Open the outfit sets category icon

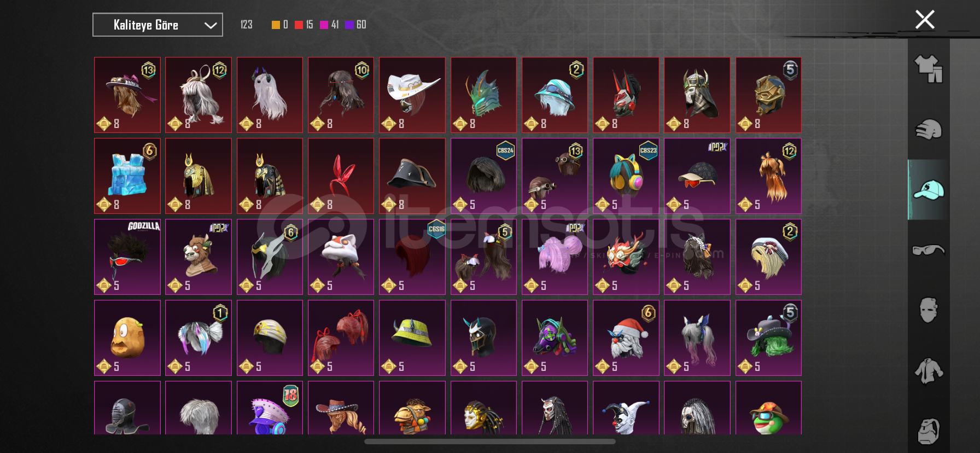click(x=929, y=69)
